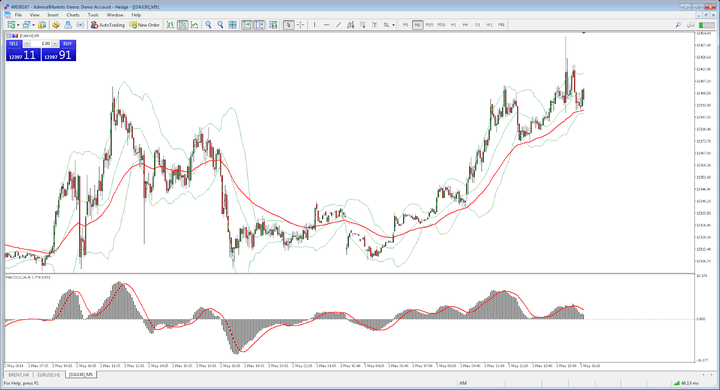The image size is (720, 390).
Task: Click the volume field showing 1.00
Action: (x=41, y=44)
